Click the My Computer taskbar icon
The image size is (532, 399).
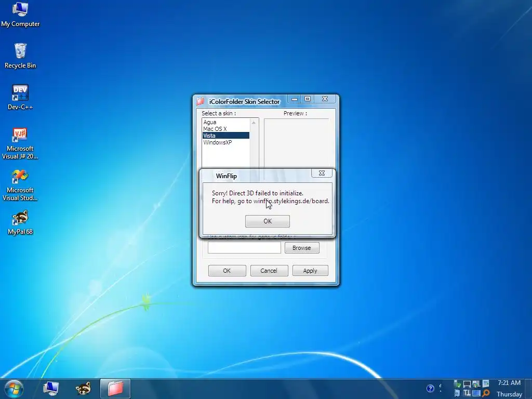(x=51, y=389)
